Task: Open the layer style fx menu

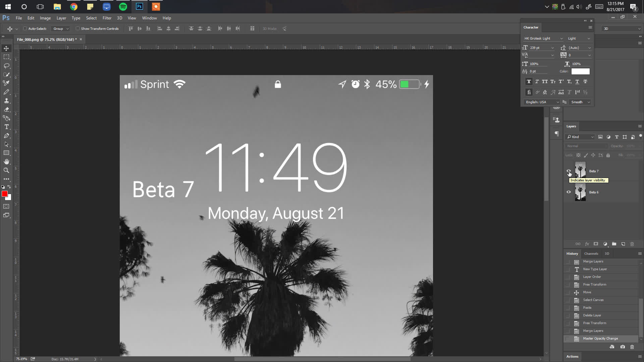Action: coord(587,244)
